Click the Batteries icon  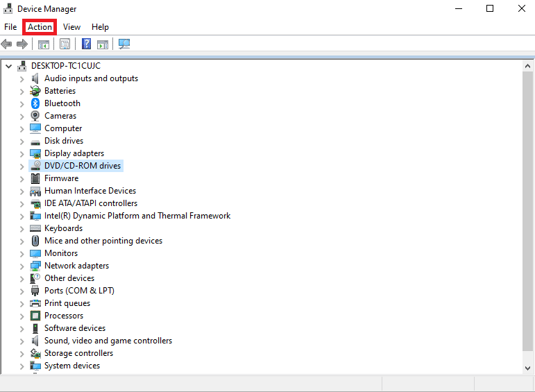tap(35, 91)
